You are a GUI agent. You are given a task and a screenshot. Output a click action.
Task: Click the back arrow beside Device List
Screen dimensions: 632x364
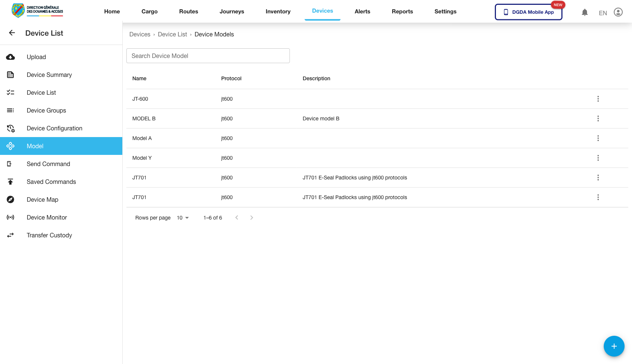pyautogui.click(x=12, y=33)
